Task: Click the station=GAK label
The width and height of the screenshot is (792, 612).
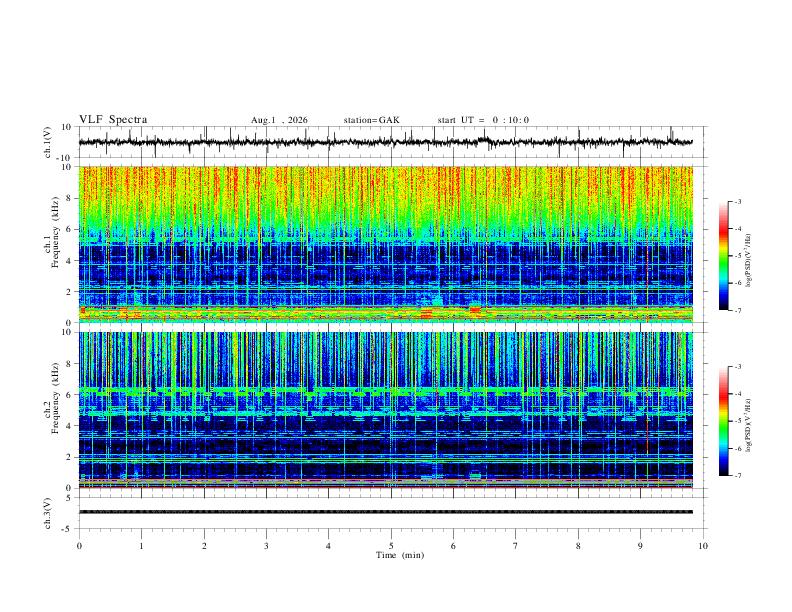Action: [x=371, y=120]
